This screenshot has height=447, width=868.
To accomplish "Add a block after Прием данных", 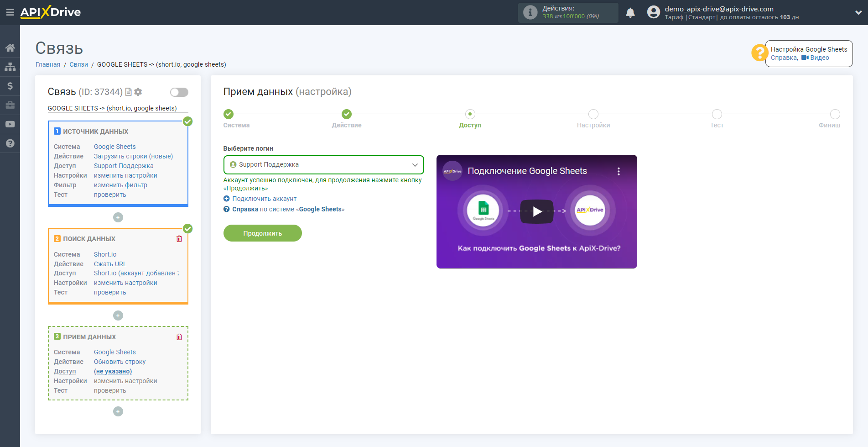I will point(118,411).
